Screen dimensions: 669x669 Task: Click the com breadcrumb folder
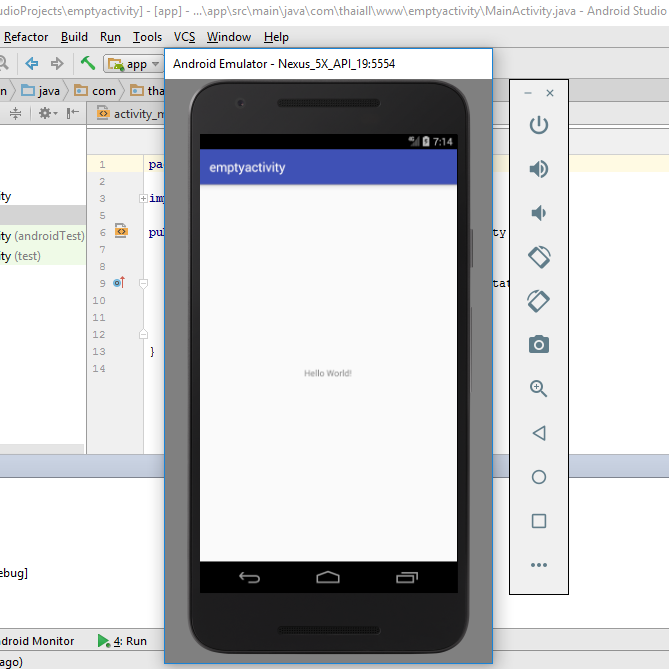point(95,90)
